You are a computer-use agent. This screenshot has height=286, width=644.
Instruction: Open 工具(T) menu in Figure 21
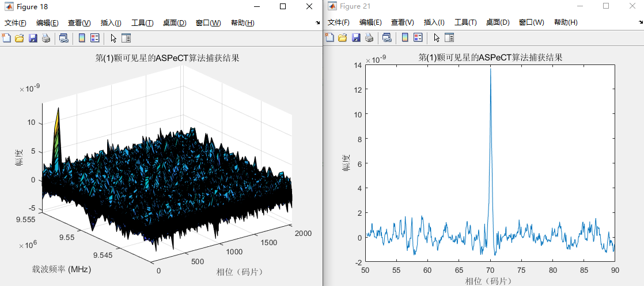466,22
